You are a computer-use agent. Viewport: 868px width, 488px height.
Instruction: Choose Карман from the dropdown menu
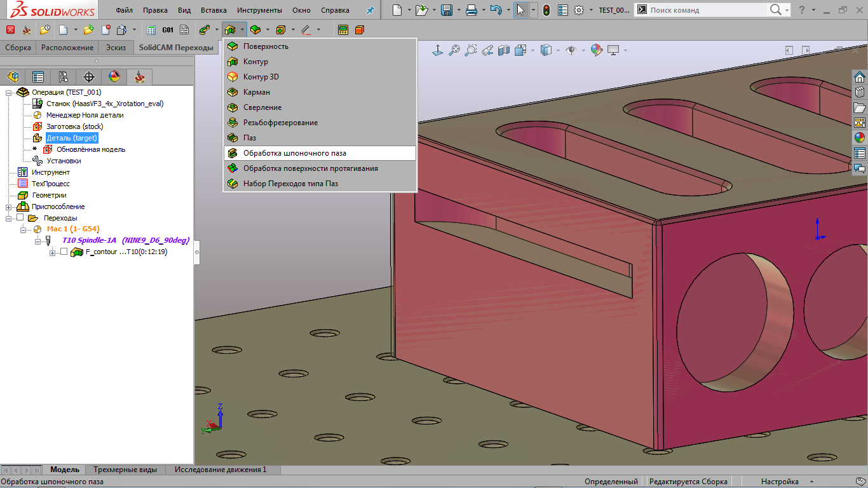click(x=256, y=92)
